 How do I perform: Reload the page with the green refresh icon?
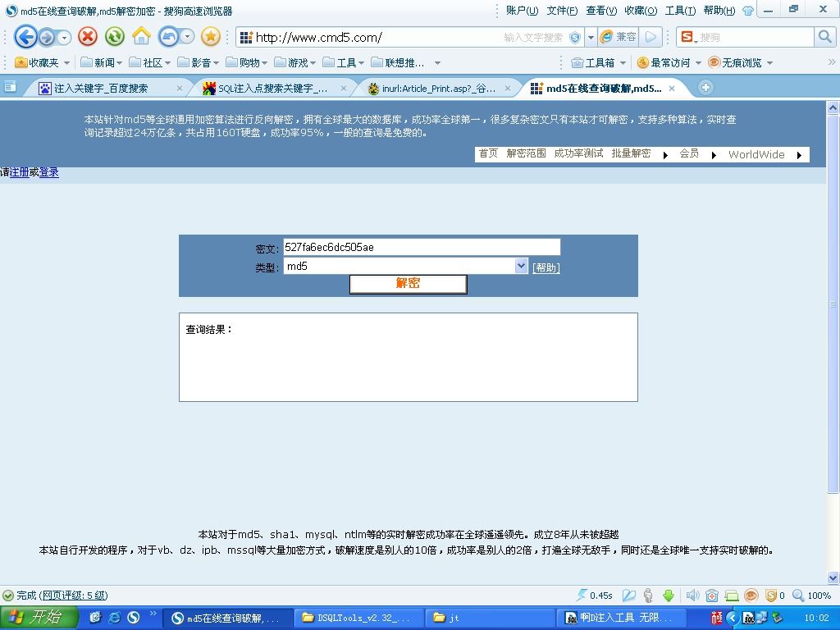(114, 37)
